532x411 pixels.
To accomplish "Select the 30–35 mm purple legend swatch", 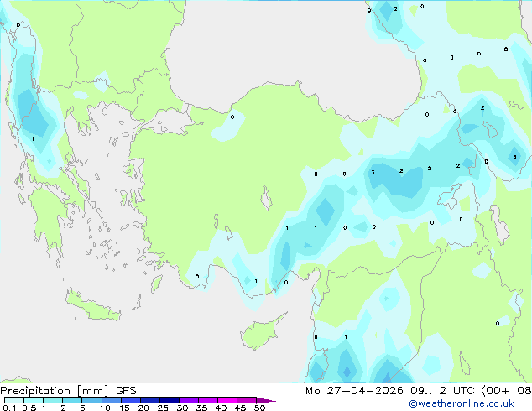I will pos(189,400).
